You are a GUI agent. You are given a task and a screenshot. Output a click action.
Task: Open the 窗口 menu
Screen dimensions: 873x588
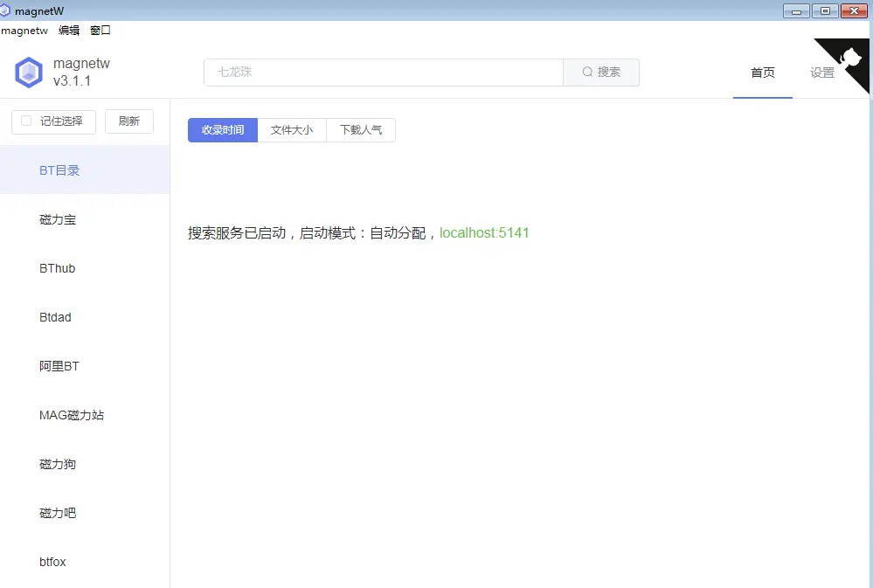tap(100, 31)
